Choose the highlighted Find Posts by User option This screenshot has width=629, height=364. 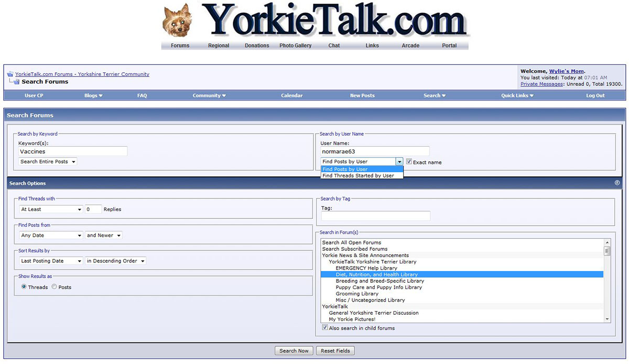[362, 169]
